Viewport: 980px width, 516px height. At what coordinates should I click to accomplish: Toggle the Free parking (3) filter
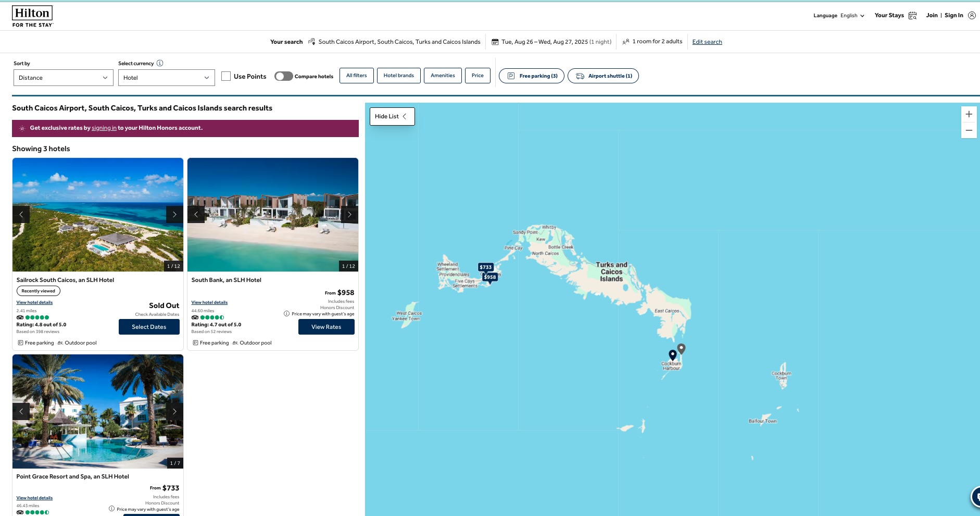point(532,76)
